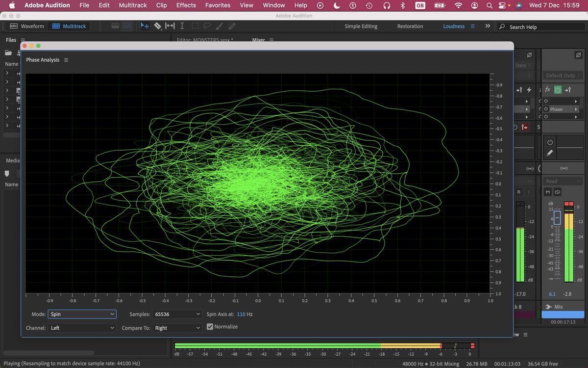
Task: Mute the Mix track using the M button
Action: click(548, 192)
